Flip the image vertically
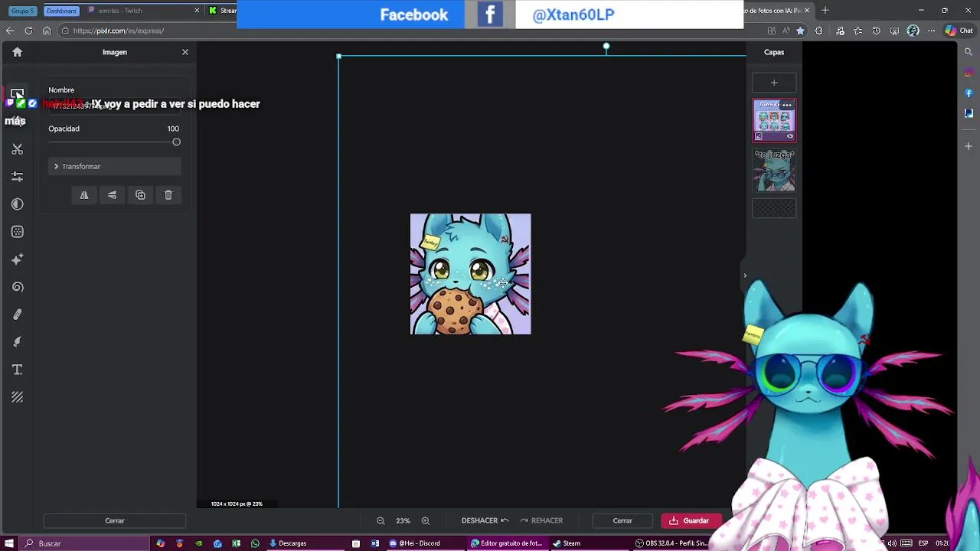The height and width of the screenshot is (551, 980). tap(112, 195)
